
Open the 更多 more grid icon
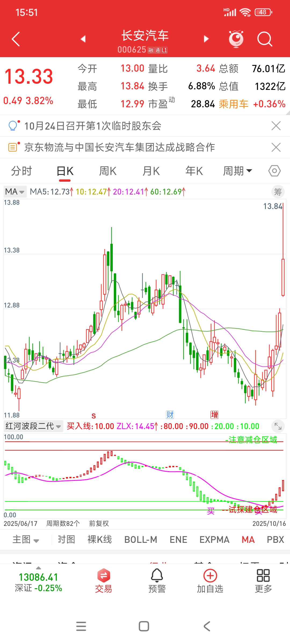(x=263, y=581)
